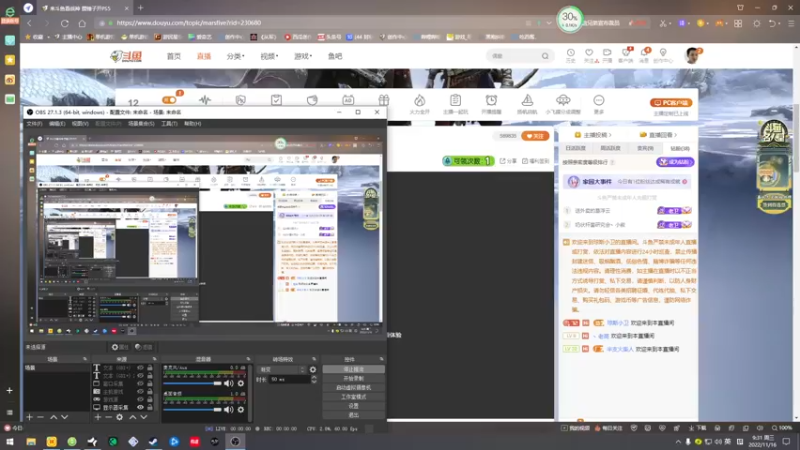Adjust desktop audio volume slider in OBS mixer

pyautogui.click(x=192, y=409)
